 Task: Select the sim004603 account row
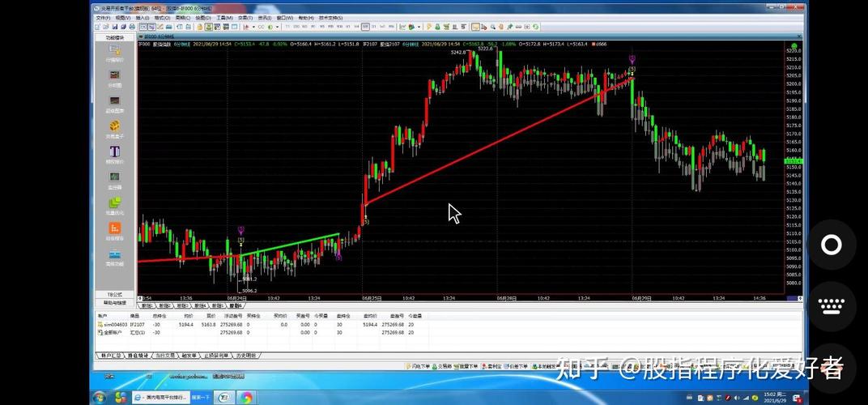click(x=114, y=324)
